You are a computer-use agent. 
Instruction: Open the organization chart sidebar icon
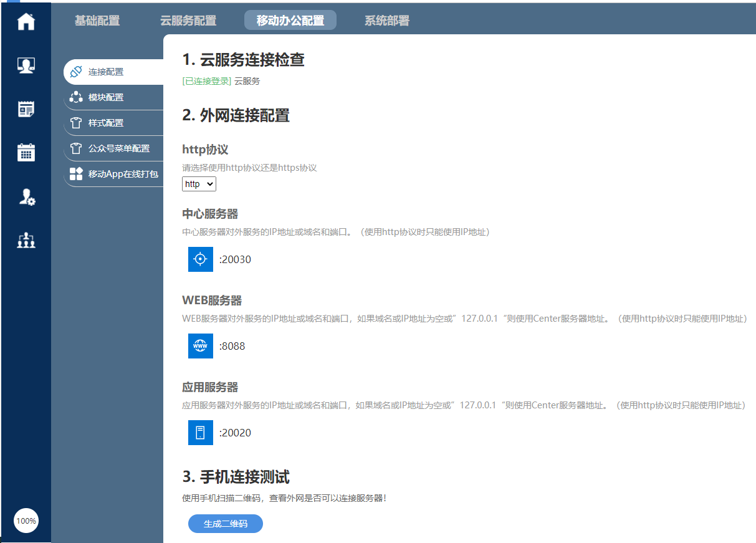(26, 240)
